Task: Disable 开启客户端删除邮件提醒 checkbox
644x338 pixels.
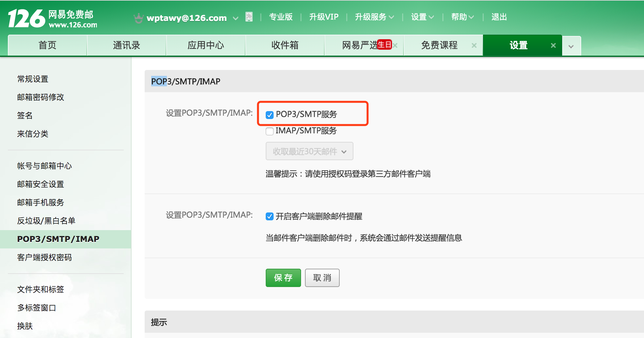Action: point(269,216)
